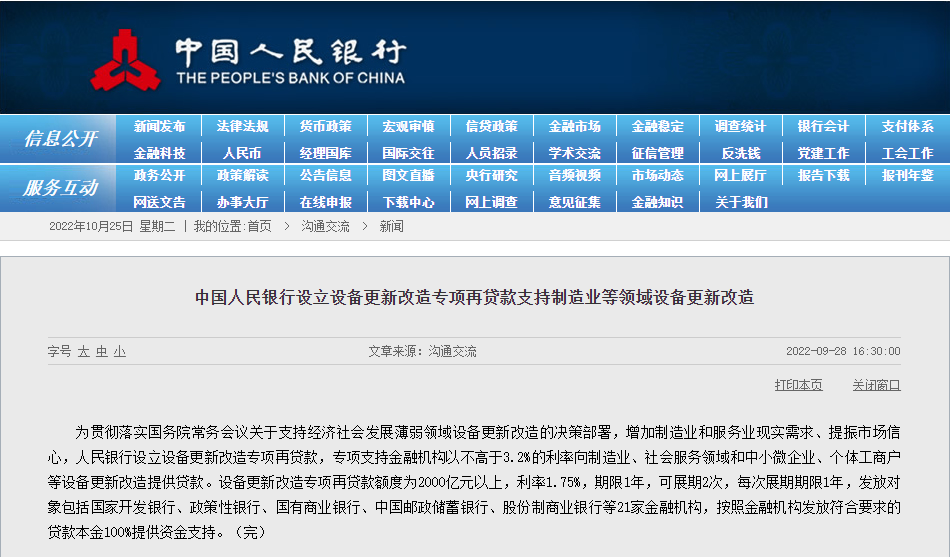Go to 货币政策 section

[326, 126]
